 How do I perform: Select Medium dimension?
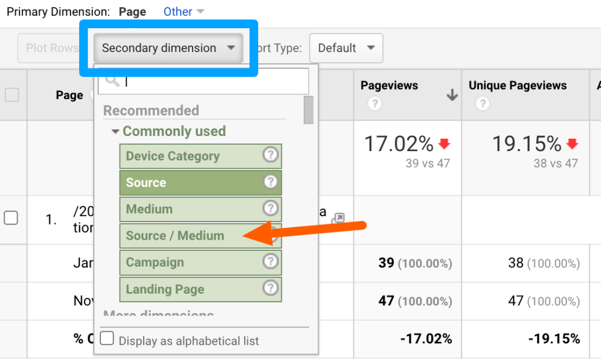coord(201,209)
